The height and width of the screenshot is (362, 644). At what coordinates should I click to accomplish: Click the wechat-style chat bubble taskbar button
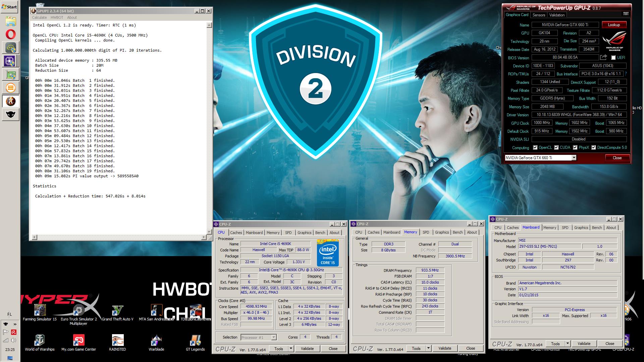tap(10, 48)
